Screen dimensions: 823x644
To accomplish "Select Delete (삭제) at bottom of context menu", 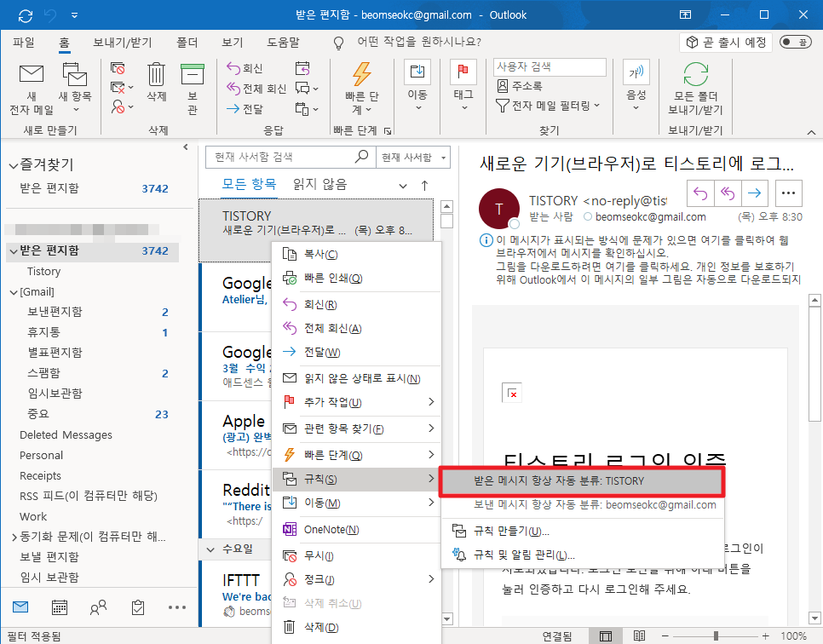I will 356,627.
